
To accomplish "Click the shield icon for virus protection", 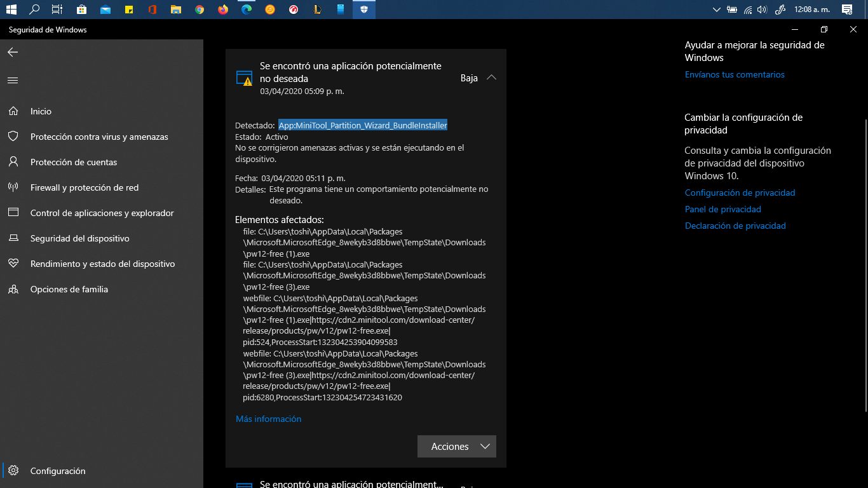I will click(13, 137).
